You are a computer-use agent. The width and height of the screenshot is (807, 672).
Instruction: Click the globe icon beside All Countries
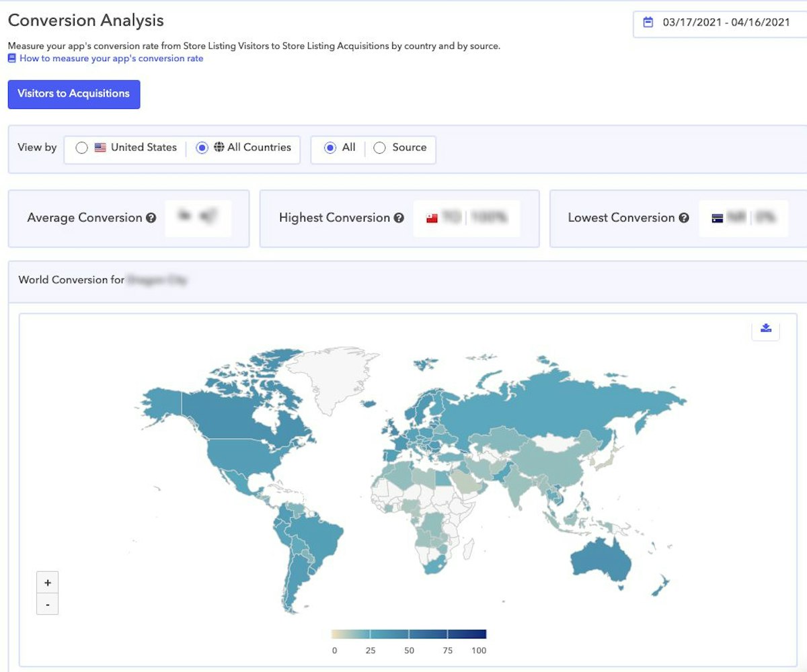(x=219, y=147)
